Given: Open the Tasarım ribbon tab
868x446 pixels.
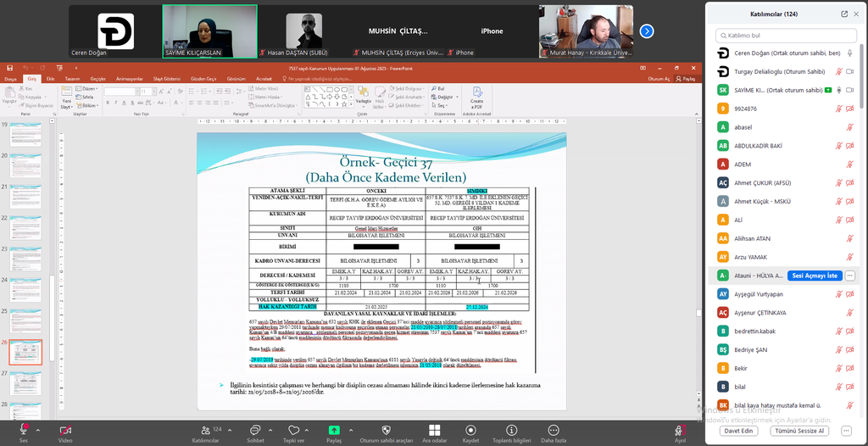Looking at the screenshot, I should click(x=73, y=79).
